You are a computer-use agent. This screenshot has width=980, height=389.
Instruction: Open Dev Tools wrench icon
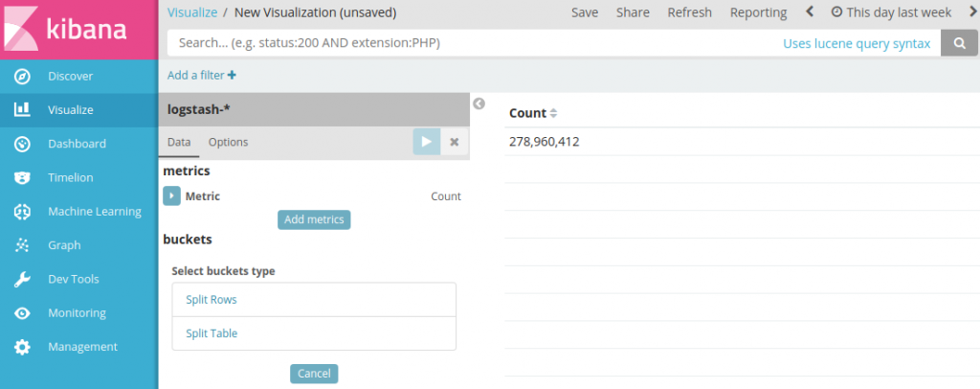[x=22, y=279]
